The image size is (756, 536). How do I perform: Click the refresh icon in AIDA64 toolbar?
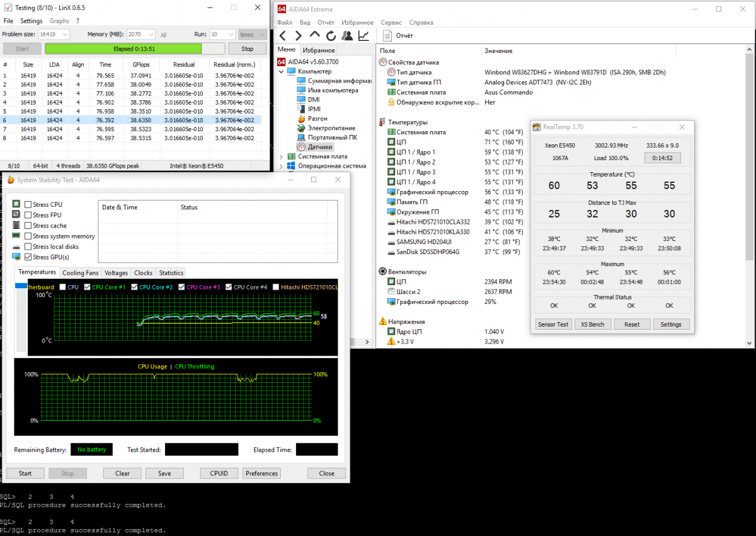pos(331,35)
